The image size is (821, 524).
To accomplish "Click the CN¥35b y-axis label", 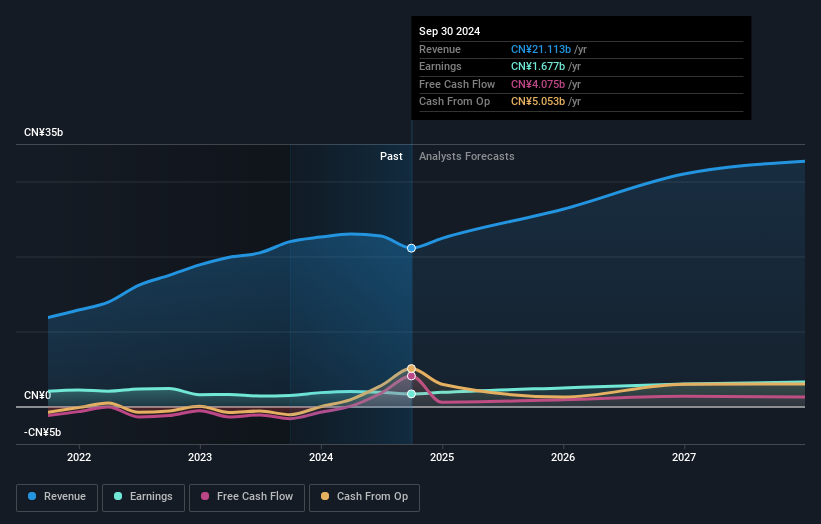I will 43,132.
